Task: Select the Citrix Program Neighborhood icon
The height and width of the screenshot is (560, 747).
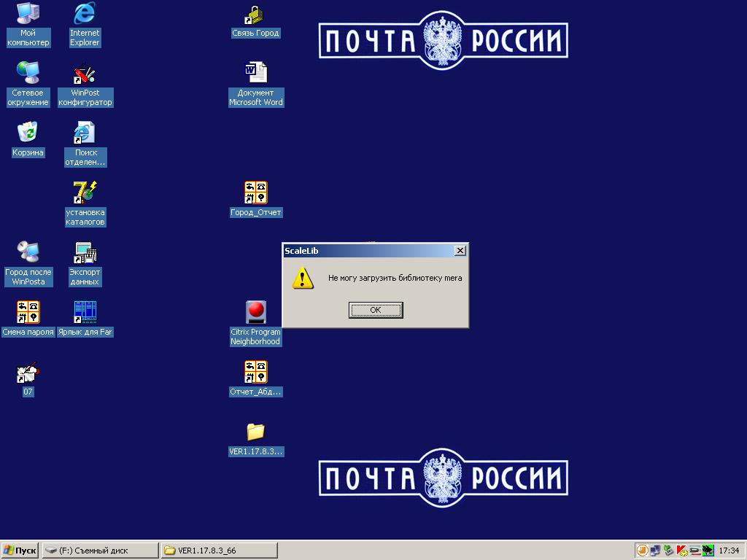Action: point(256,323)
